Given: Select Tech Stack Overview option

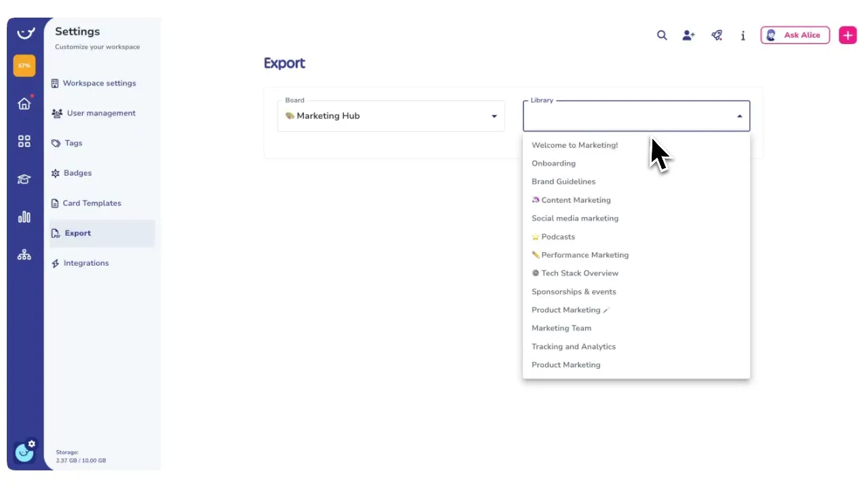Looking at the screenshot, I should 636,273.
